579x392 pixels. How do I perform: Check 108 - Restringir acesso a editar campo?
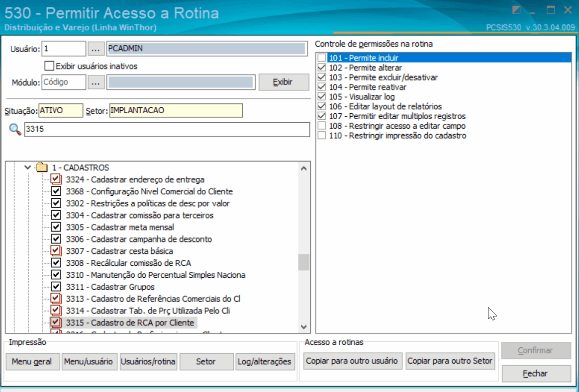[322, 126]
